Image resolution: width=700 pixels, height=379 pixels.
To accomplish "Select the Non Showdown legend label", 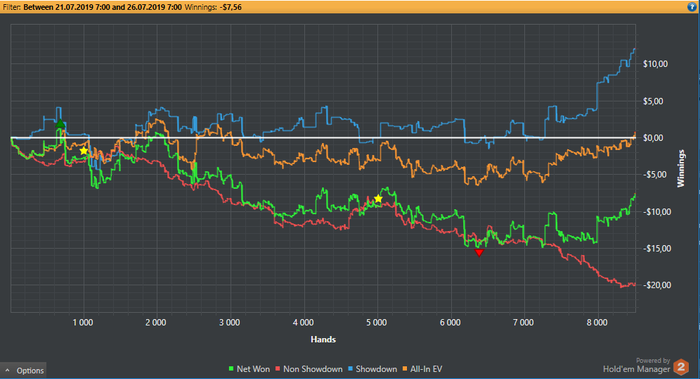I will click(312, 369).
